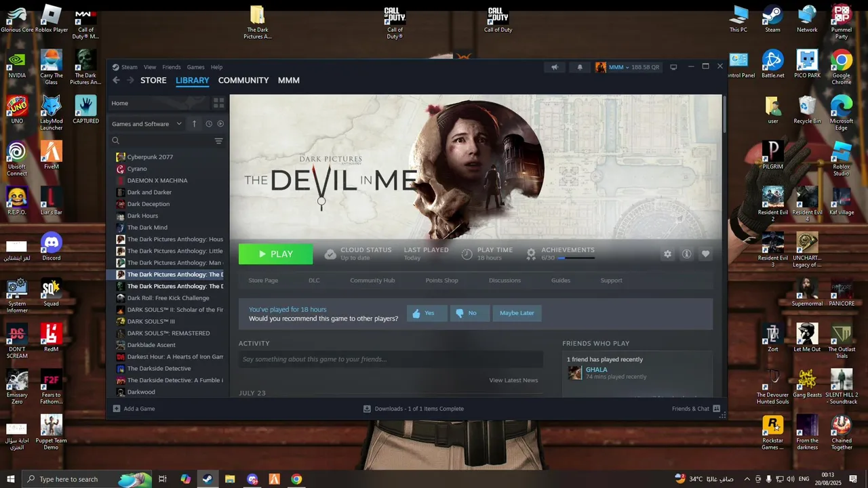The image size is (868, 488).
Task: Switch to the STORE tab
Action: (x=153, y=80)
